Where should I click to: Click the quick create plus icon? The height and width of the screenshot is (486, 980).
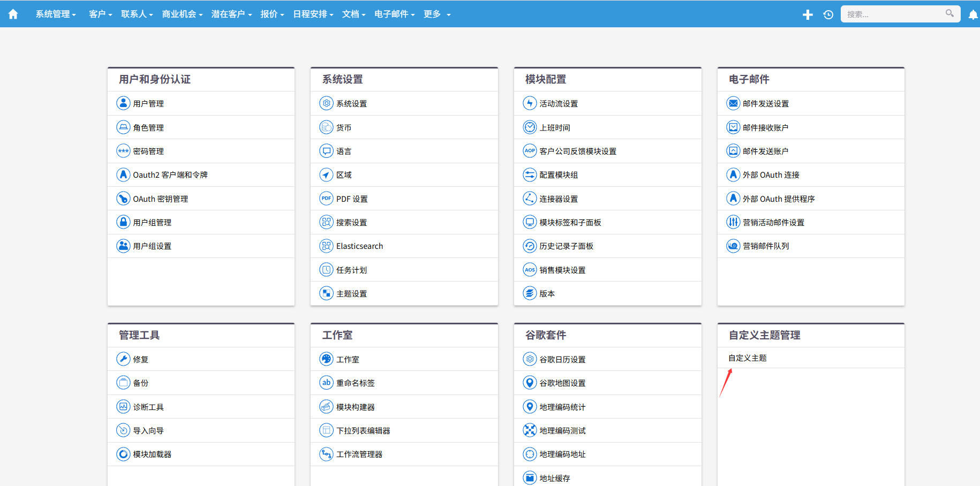(808, 14)
